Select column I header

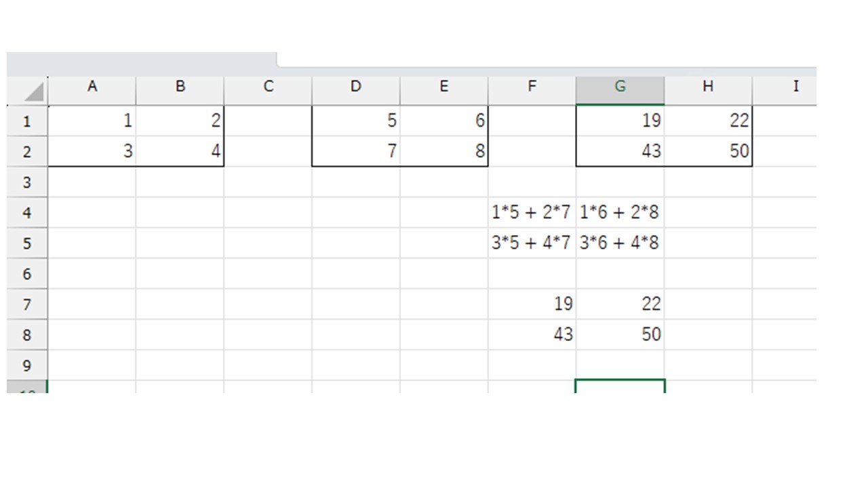795,87
